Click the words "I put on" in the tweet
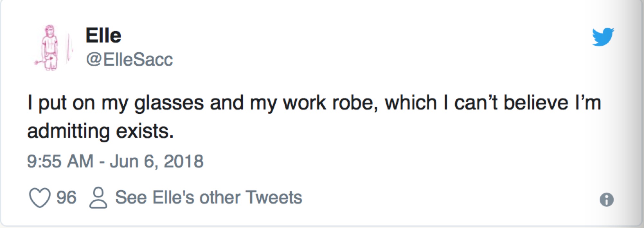Viewport: 644px width, 228px height. [x=61, y=104]
